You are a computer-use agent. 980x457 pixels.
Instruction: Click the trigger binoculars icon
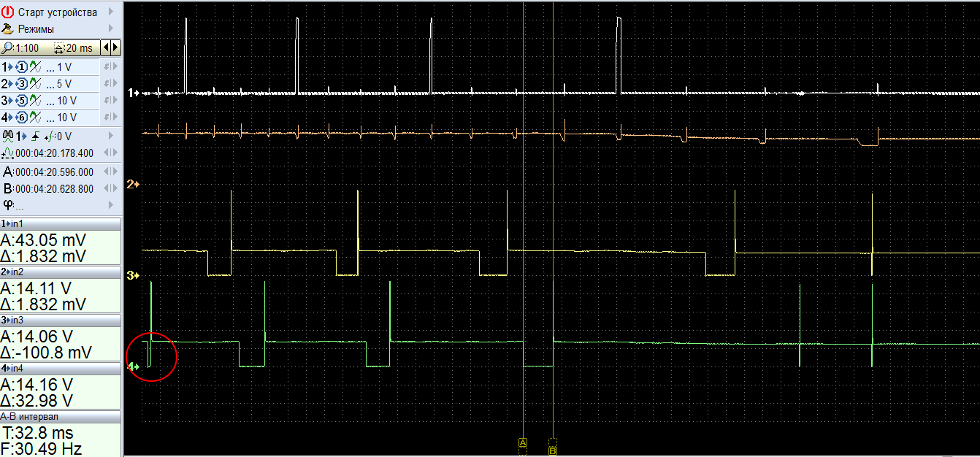coord(8,136)
